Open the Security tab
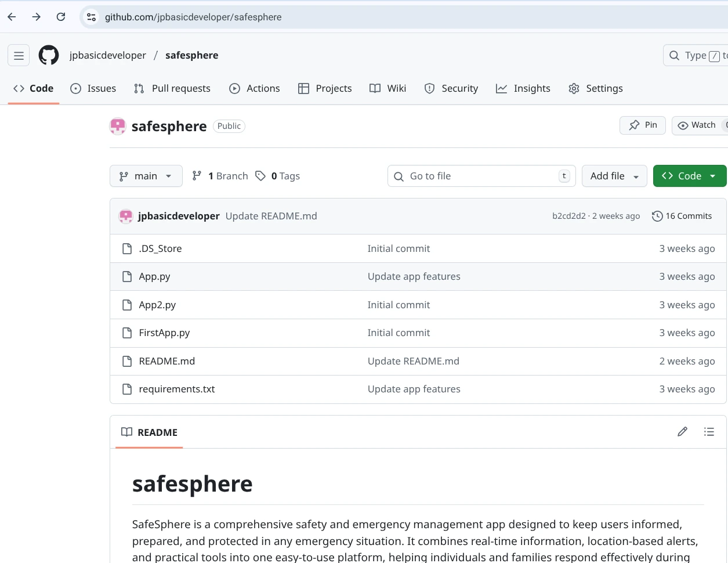The image size is (728, 563). [x=451, y=88]
